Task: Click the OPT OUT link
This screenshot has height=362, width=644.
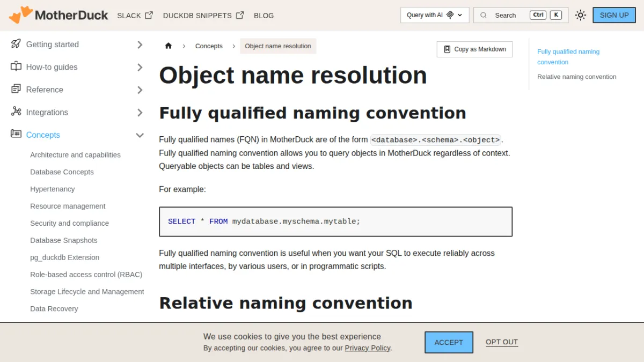Action: click(502, 342)
